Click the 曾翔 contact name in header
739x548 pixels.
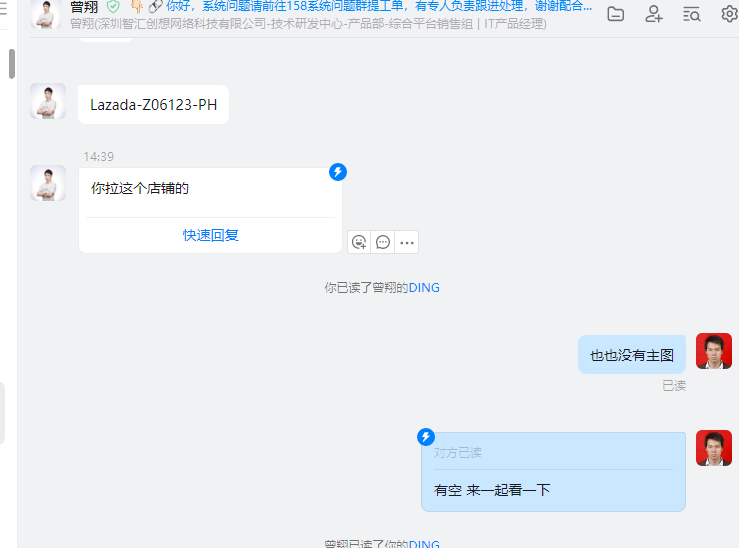tap(84, 7)
